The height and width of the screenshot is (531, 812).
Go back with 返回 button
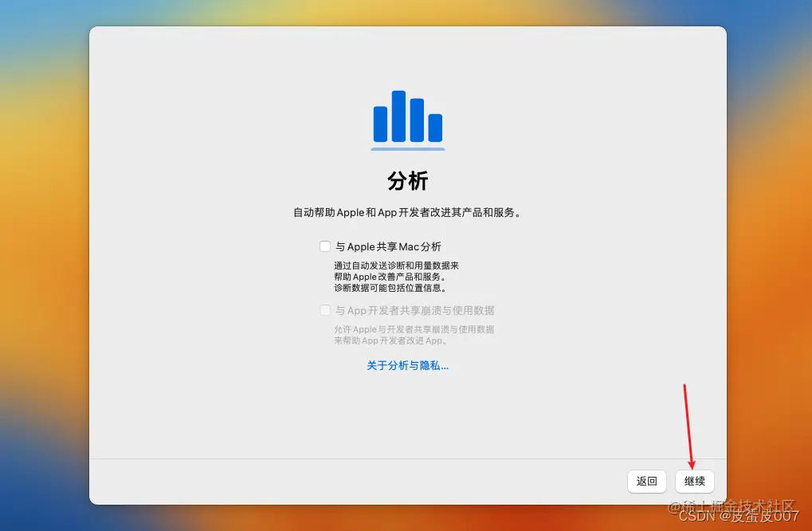tap(647, 482)
